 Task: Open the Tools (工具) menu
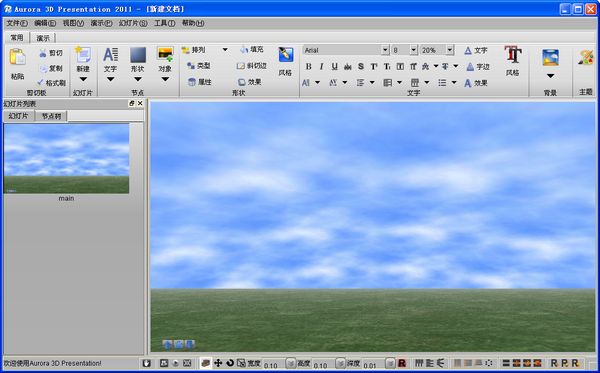(x=165, y=23)
